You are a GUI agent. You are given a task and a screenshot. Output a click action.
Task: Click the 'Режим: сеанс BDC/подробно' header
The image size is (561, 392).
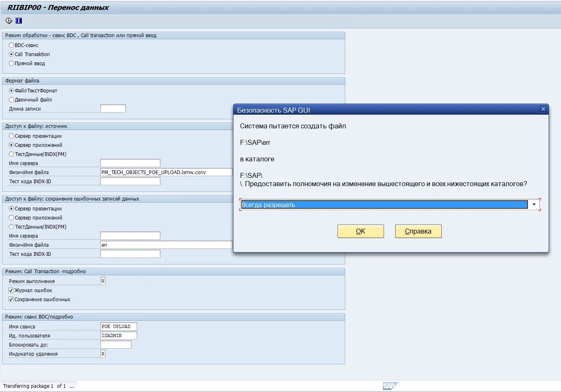(39, 317)
